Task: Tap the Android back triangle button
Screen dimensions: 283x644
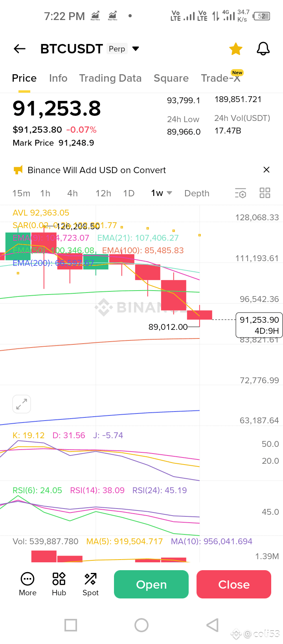Action: [212, 625]
